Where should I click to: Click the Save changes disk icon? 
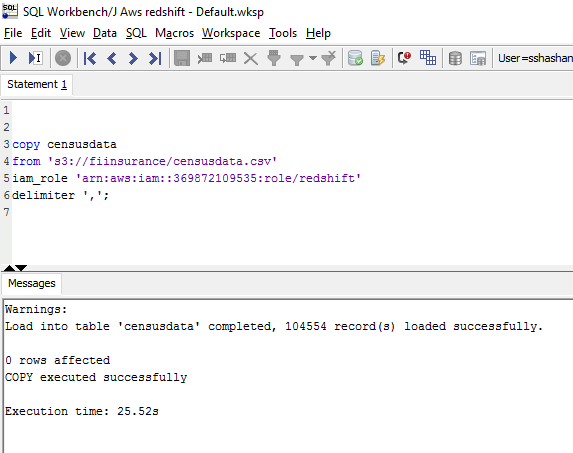(182, 58)
